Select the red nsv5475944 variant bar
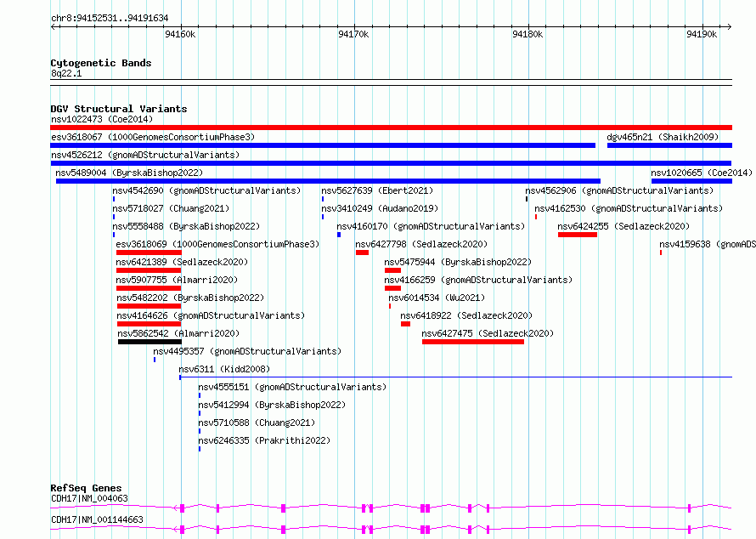This screenshot has height=539, width=756. [x=393, y=270]
